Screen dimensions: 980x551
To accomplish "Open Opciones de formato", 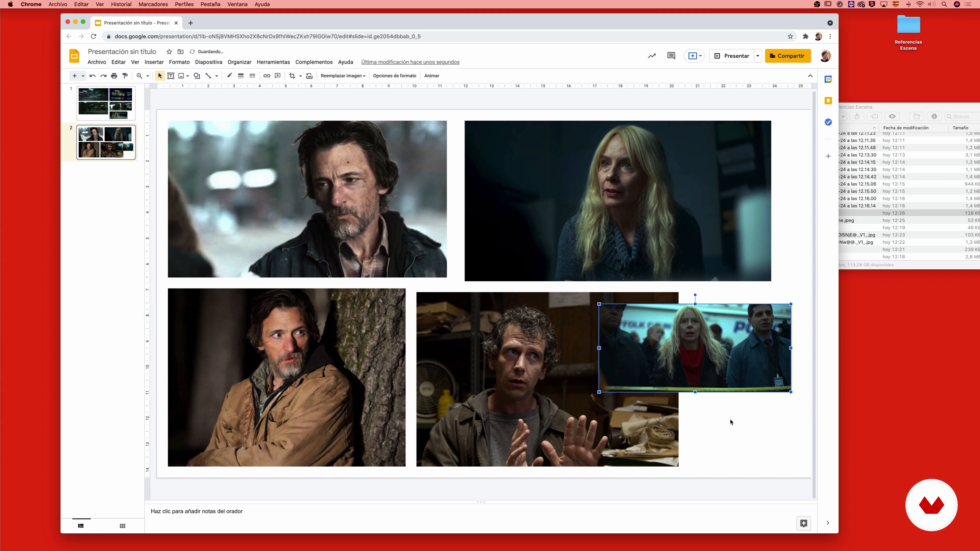I will pyautogui.click(x=395, y=76).
